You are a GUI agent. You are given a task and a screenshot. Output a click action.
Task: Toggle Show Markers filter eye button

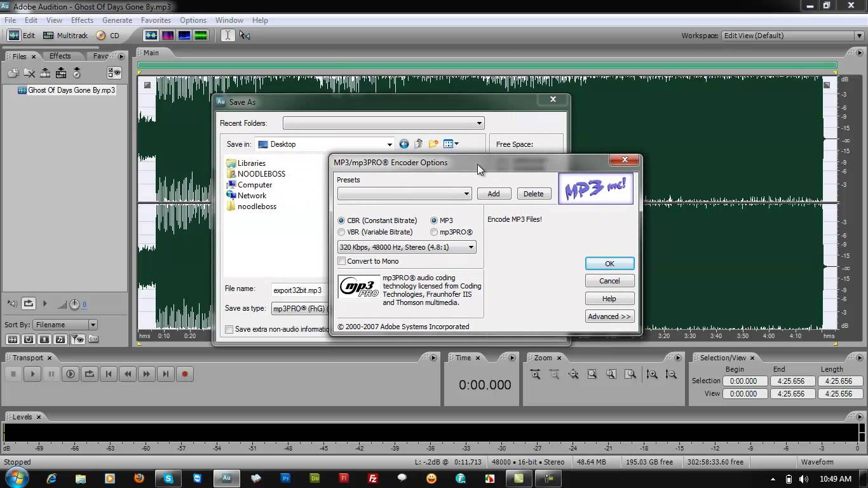click(78, 339)
